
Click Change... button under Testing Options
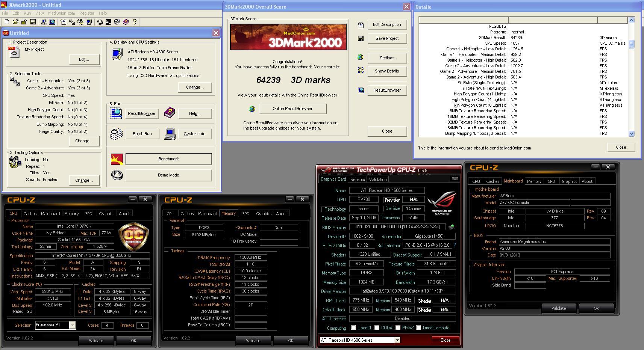[x=84, y=180]
